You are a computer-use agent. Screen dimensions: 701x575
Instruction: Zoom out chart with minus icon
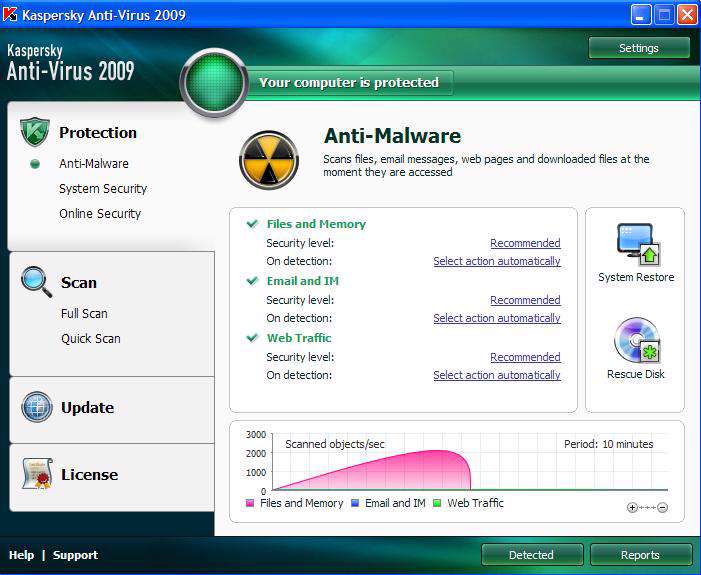tap(663, 507)
